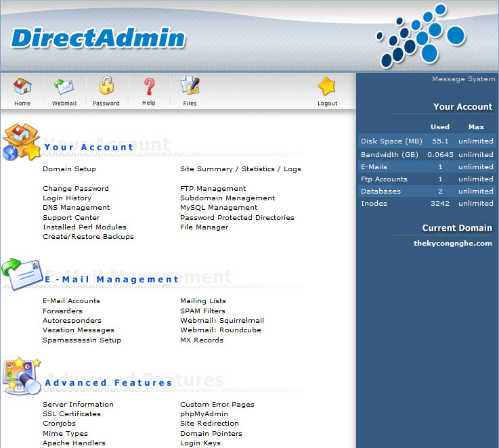The width and height of the screenshot is (499, 448).
Task: Click Databases row label
Action: (x=381, y=192)
